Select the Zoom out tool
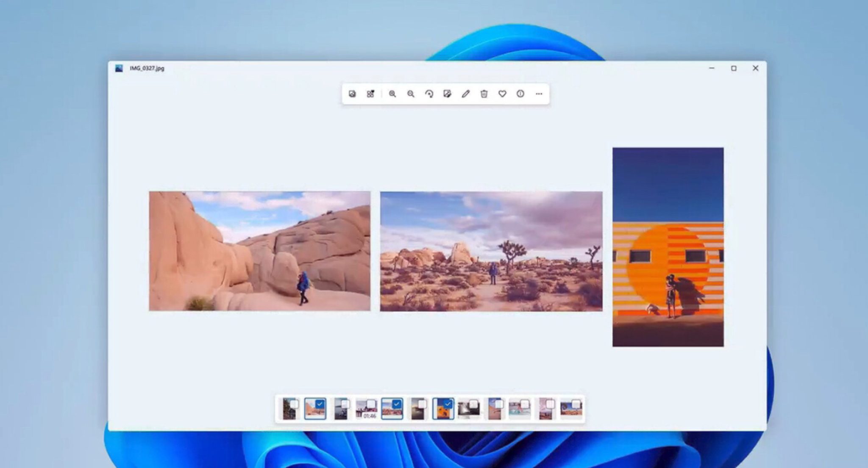Viewport: 868px width, 468px height. [410, 94]
